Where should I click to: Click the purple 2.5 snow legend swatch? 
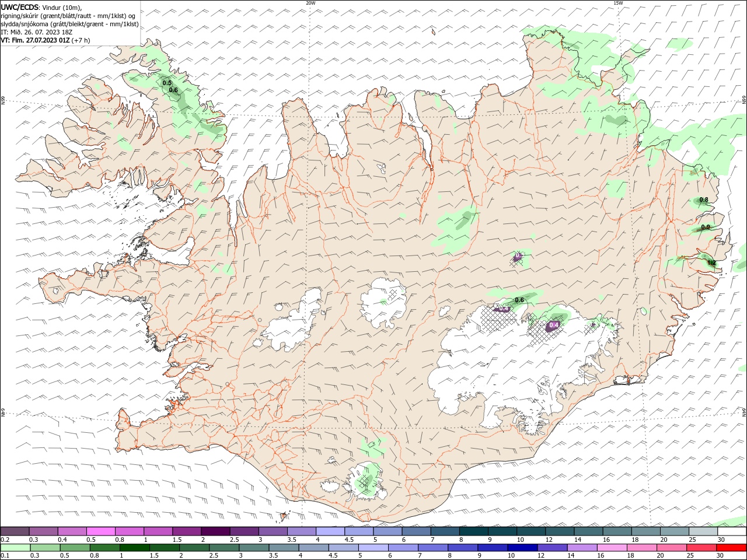pyautogui.click(x=243, y=531)
